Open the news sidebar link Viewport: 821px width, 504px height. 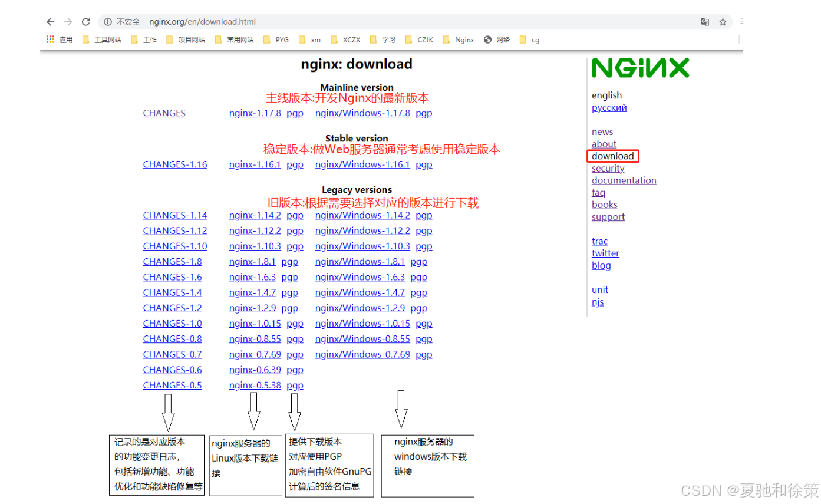(x=602, y=132)
